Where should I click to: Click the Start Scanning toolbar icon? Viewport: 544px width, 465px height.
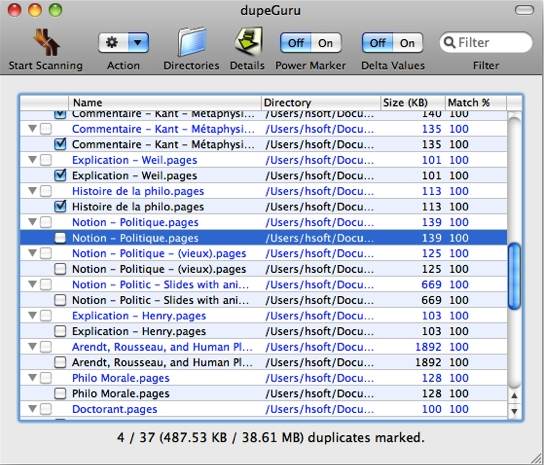tap(46, 43)
